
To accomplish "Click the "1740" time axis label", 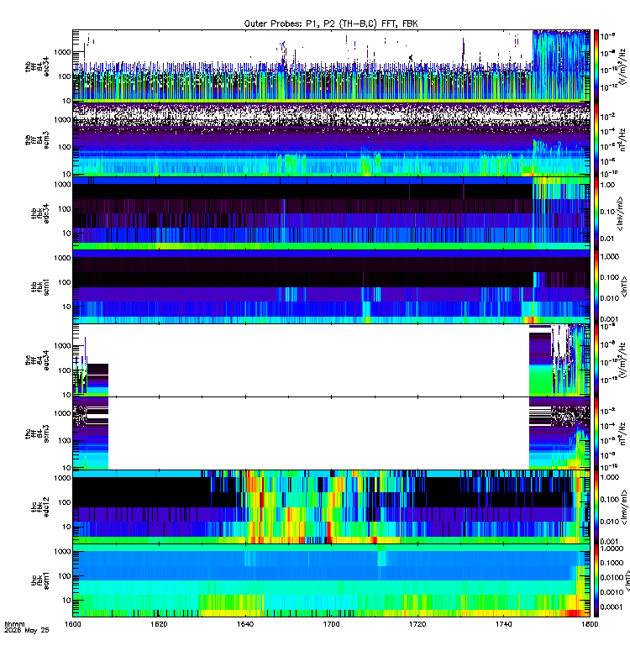I will click(503, 624).
